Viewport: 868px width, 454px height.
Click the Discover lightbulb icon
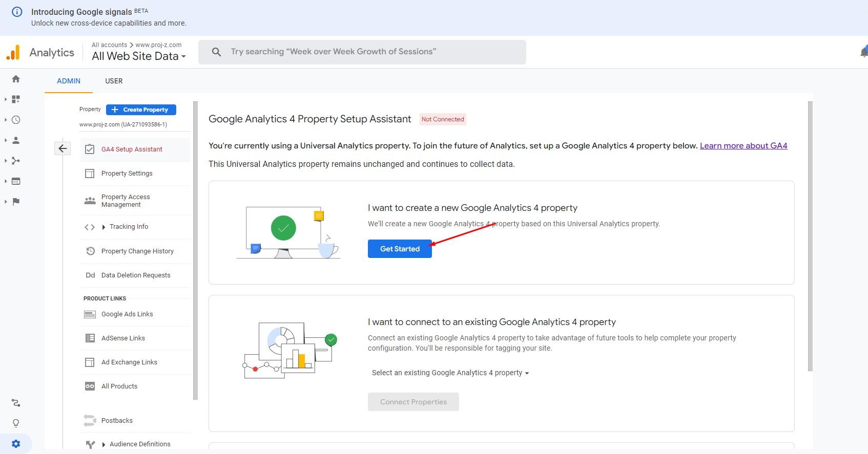(x=16, y=423)
